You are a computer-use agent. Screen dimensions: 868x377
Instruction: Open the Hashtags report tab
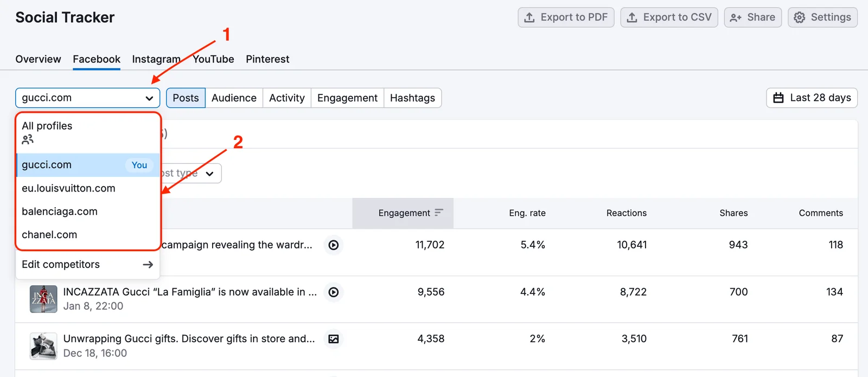pos(412,98)
